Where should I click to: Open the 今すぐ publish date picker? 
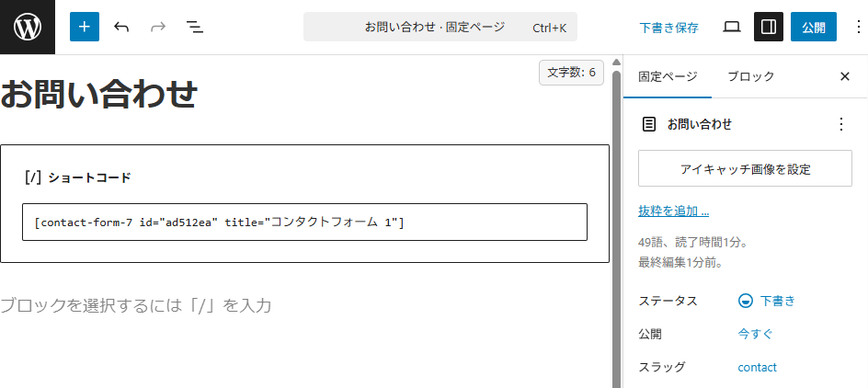(x=755, y=335)
